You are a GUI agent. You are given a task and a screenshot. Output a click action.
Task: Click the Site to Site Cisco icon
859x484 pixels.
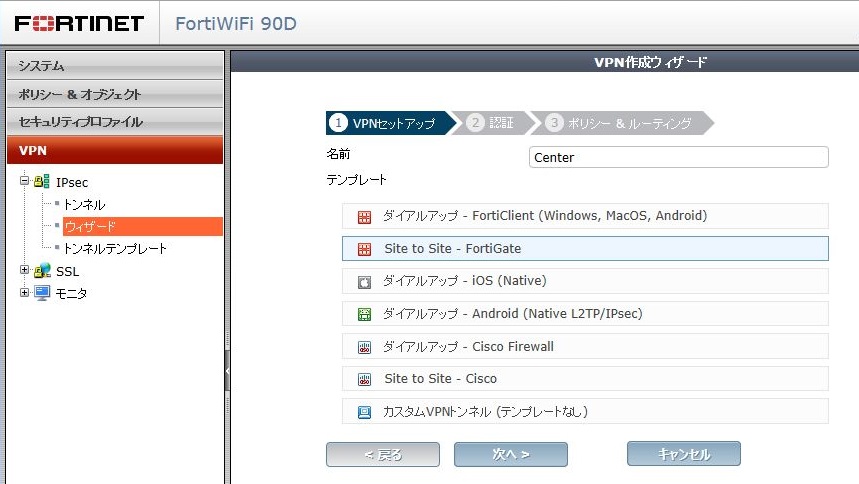[x=364, y=379]
